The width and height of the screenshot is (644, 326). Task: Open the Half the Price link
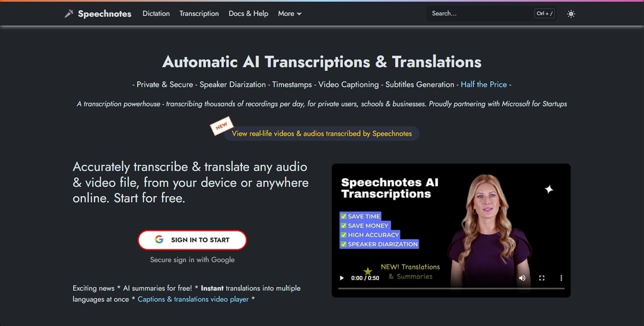point(483,84)
